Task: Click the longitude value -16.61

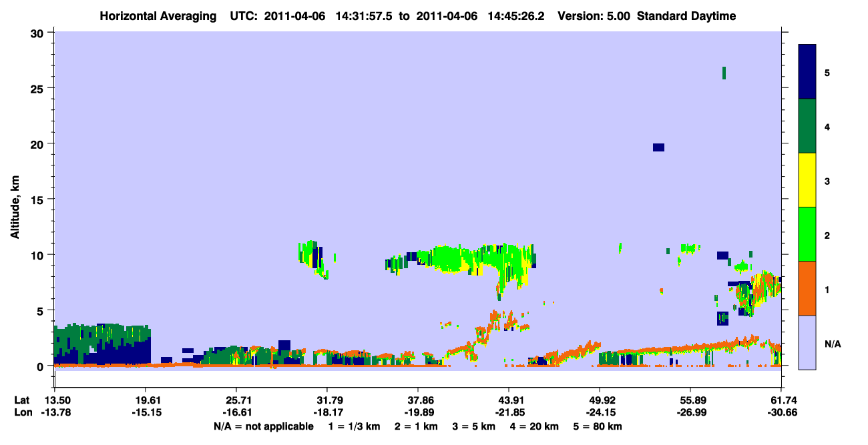Action: coord(236,412)
